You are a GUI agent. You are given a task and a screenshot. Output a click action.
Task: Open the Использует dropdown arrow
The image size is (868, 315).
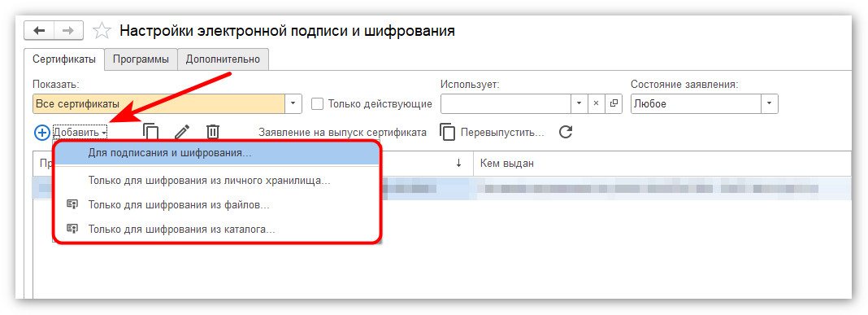579,103
